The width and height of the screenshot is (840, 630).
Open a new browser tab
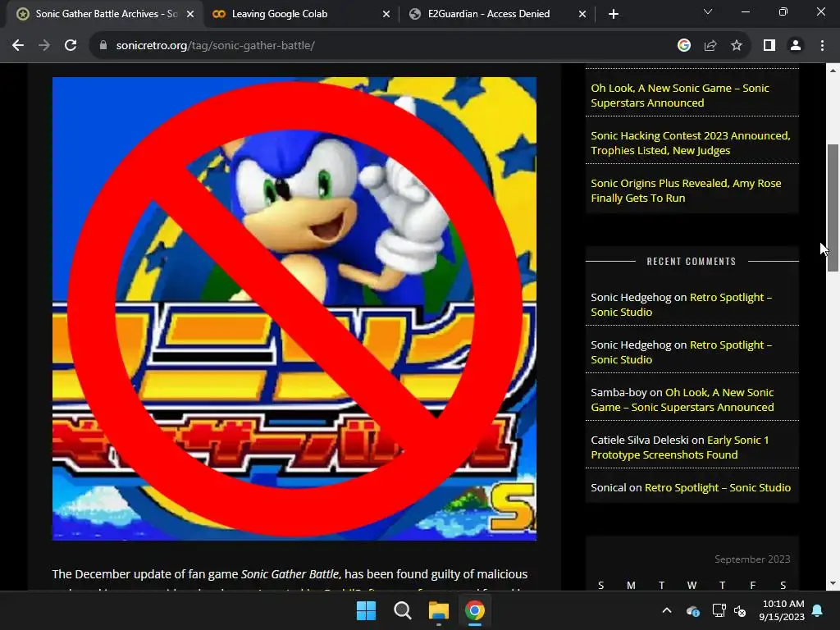click(x=614, y=14)
